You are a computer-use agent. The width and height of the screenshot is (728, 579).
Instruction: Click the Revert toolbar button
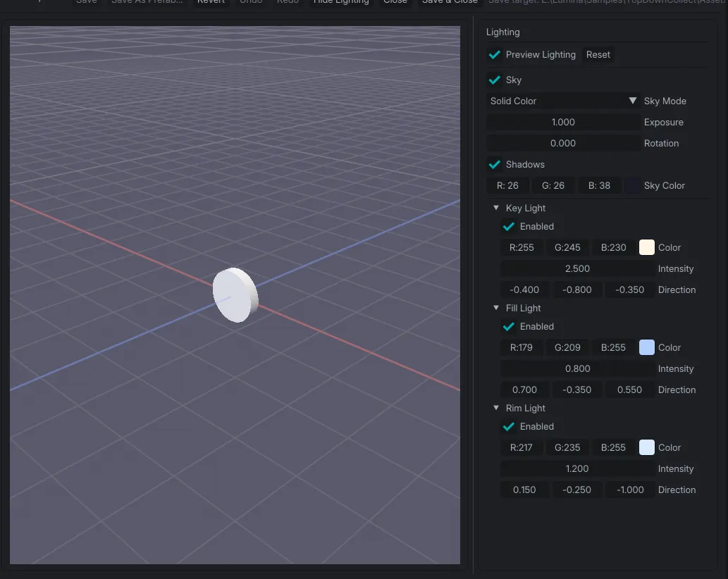click(211, 2)
